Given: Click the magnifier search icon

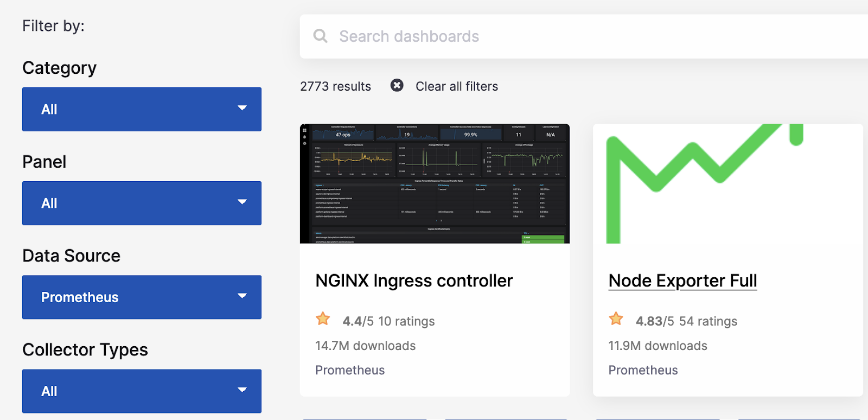Looking at the screenshot, I should tap(321, 36).
